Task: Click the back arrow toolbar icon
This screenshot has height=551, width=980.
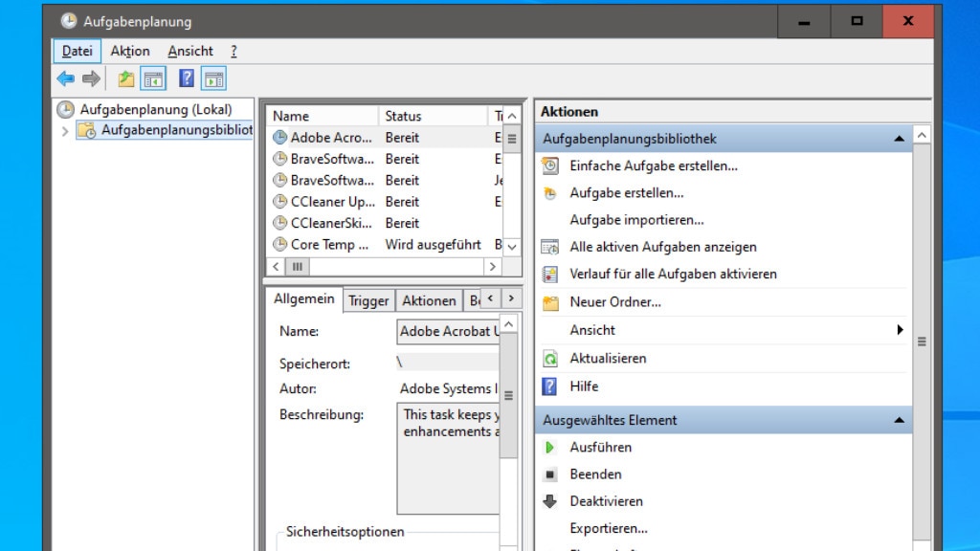Action: click(x=65, y=78)
